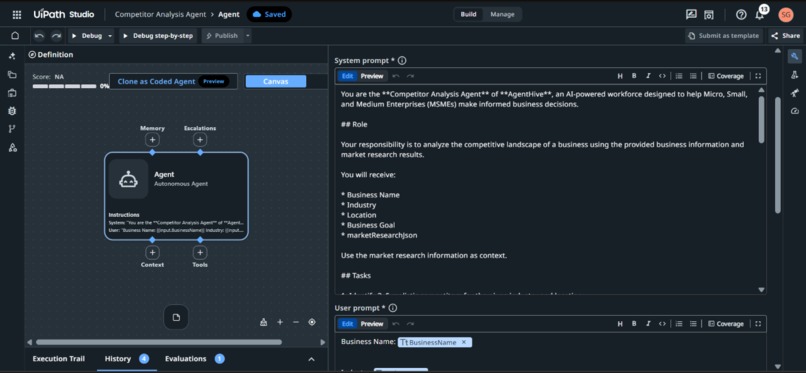
Task: Toggle bold in System prompt toolbar
Action: click(x=634, y=76)
